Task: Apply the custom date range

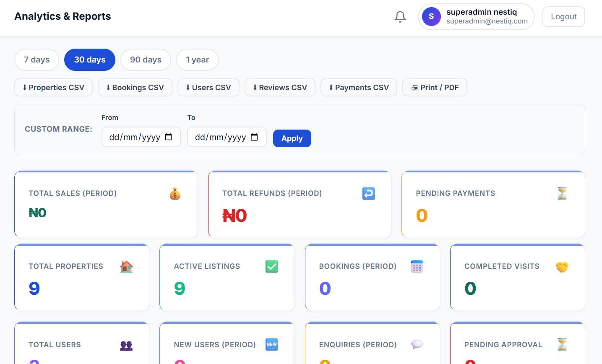Action: pyautogui.click(x=292, y=138)
